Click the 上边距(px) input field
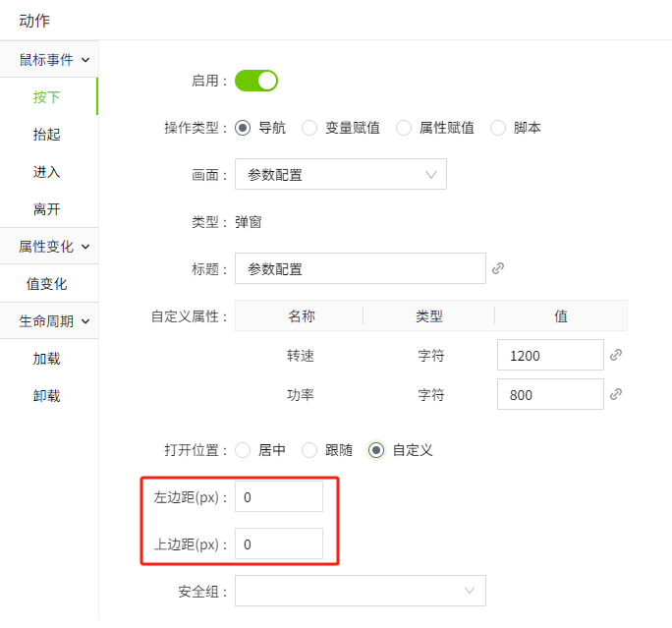Image resolution: width=672 pixels, height=628 pixels. (279, 543)
